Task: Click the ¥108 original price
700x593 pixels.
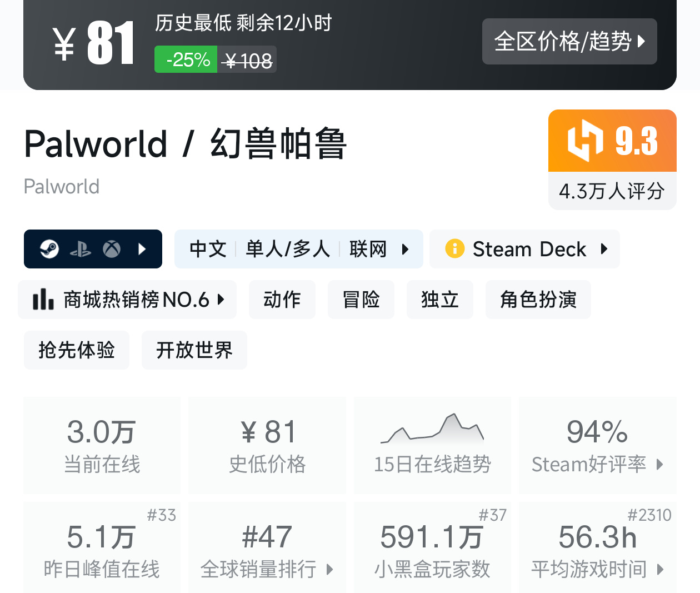Action: pyautogui.click(x=247, y=61)
